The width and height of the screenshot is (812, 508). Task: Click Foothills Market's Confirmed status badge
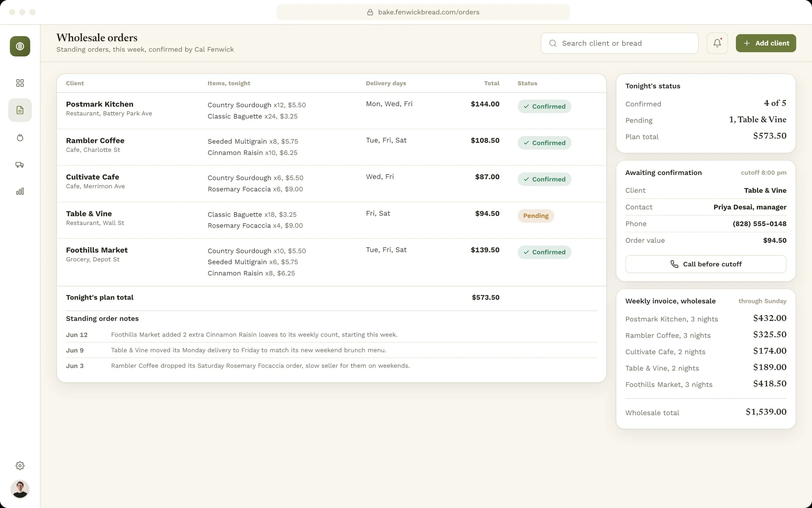545,252
